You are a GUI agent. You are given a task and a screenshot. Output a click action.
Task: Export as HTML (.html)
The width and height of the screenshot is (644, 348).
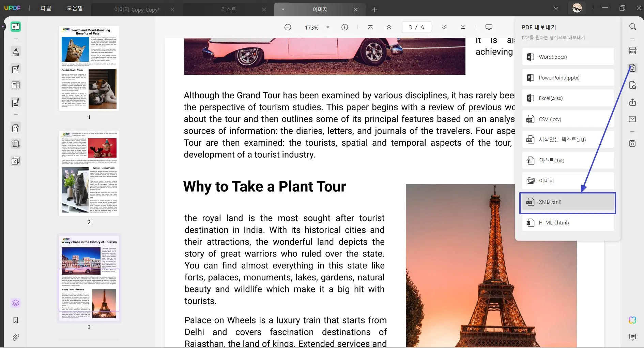pyautogui.click(x=568, y=223)
